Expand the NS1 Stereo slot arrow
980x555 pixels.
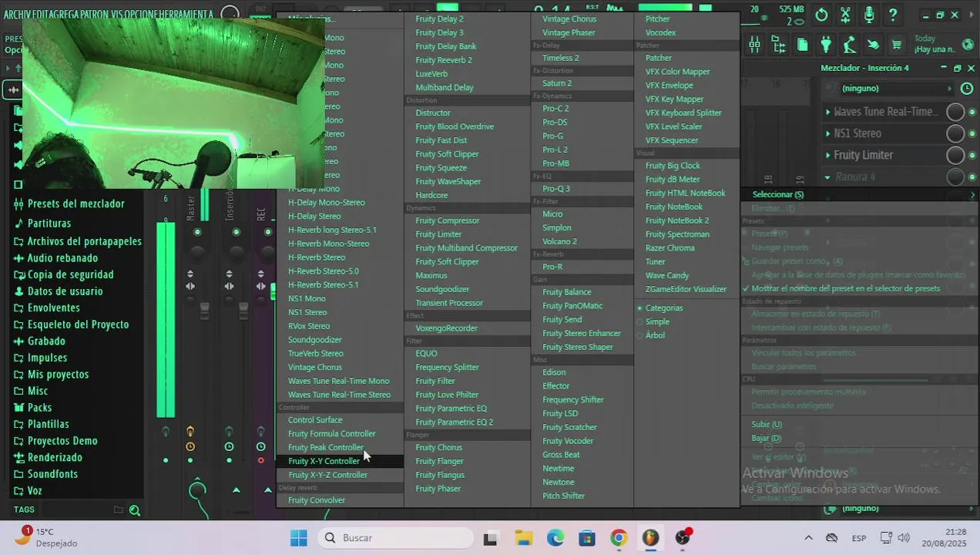click(x=827, y=134)
